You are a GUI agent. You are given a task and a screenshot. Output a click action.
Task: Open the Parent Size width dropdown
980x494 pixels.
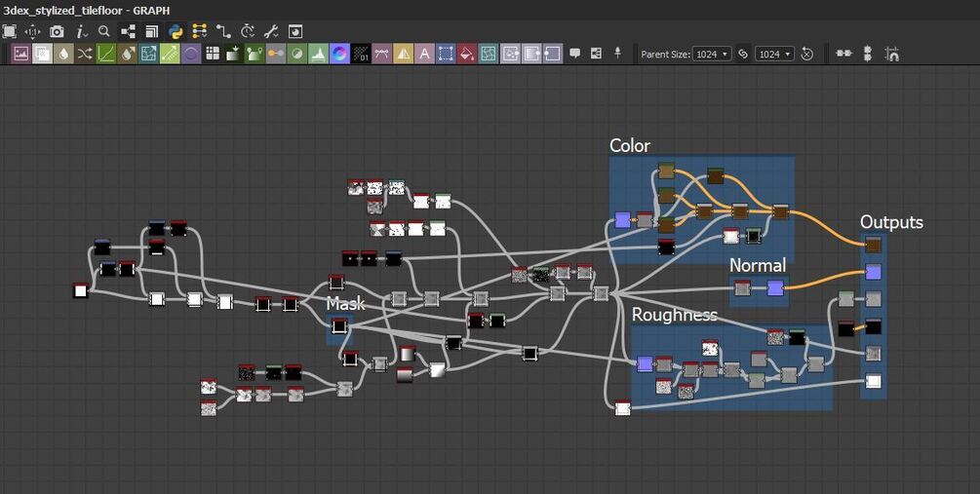tap(712, 54)
